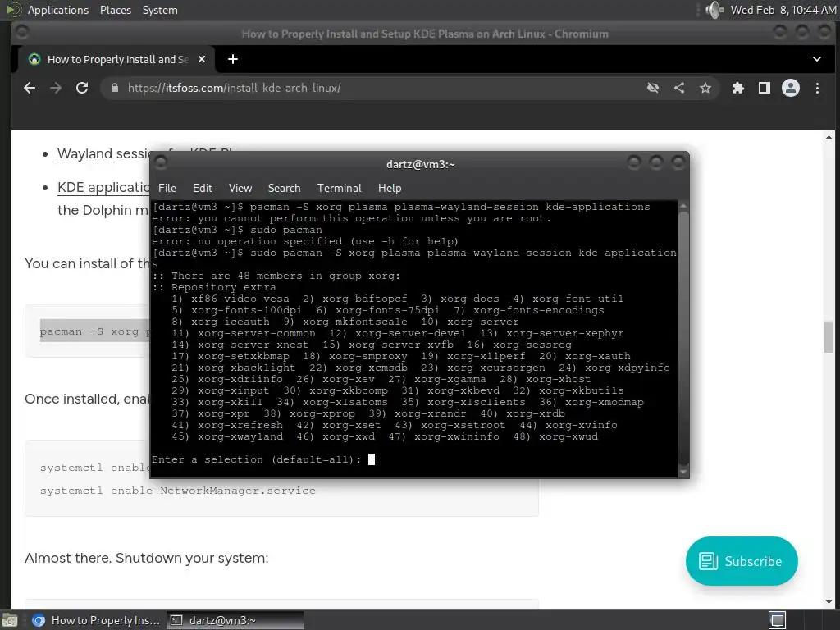Click terminal scrollbar up arrow
The width and height of the screenshot is (840, 630).
683,206
